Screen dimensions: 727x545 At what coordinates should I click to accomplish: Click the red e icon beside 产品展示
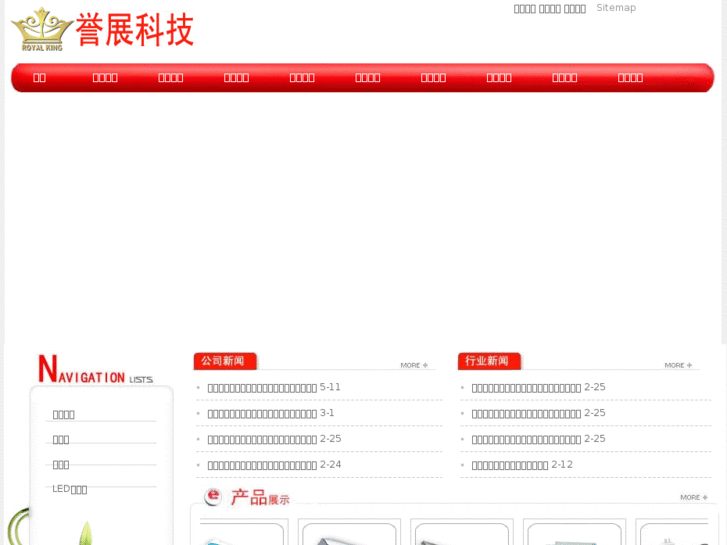coord(213,496)
